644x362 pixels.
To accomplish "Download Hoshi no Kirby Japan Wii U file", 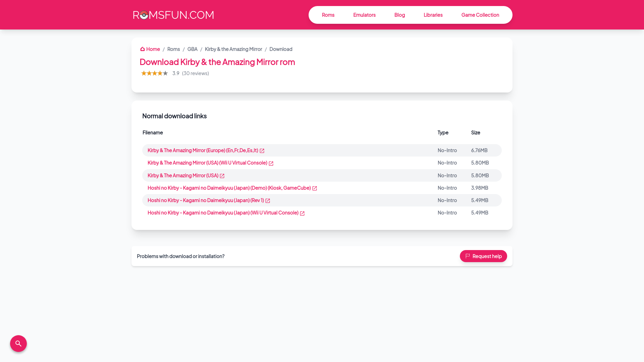I will pos(223,213).
